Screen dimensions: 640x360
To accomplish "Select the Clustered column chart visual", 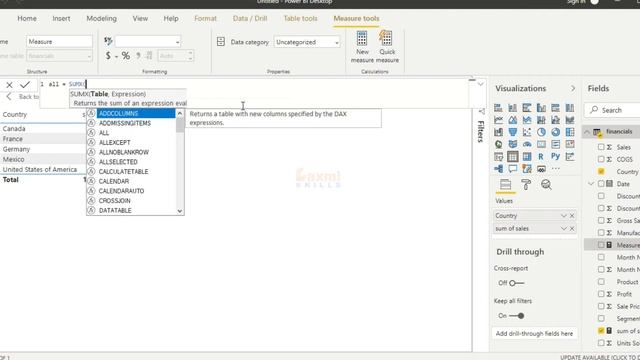I will 541,108.
